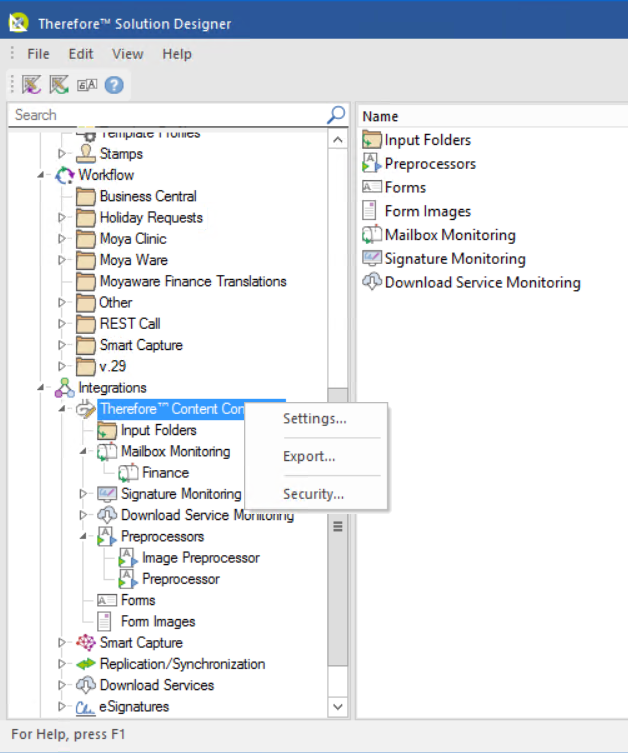Click the tree scrollbar up arrow
The image size is (628, 753).
coord(338,140)
